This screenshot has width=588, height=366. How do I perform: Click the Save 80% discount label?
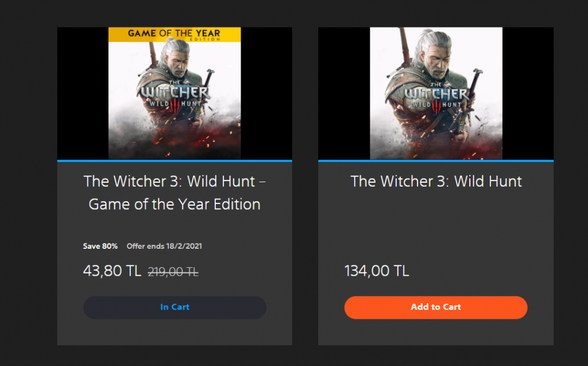(x=100, y=246)
